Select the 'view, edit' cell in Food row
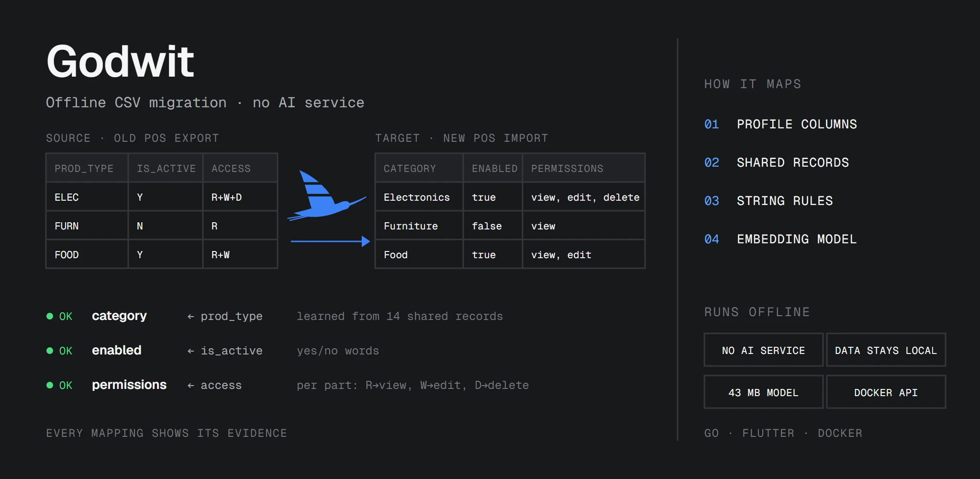Screen dimensions: 980x479 click(584, 254)
